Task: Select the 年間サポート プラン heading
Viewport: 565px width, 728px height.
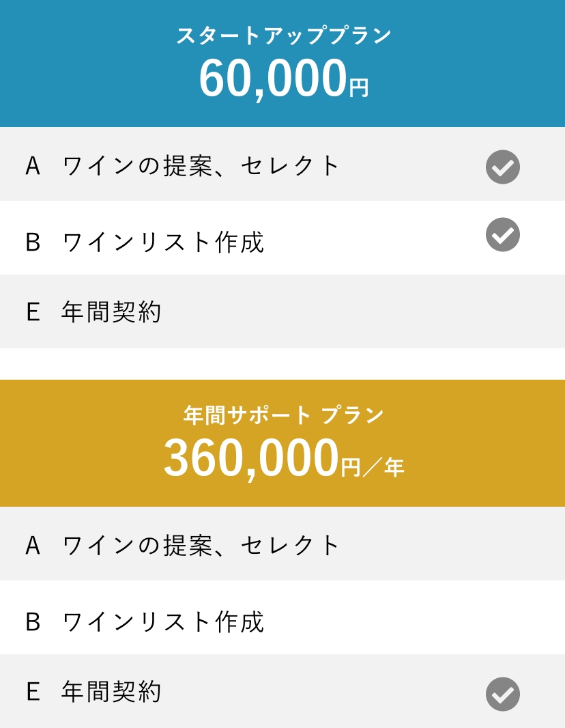Action: [283, 415]
